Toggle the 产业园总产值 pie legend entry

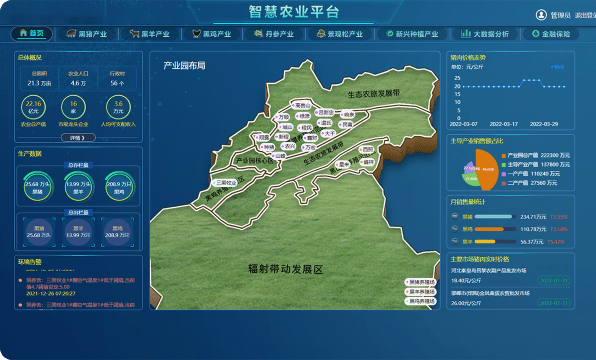[535, 155]
